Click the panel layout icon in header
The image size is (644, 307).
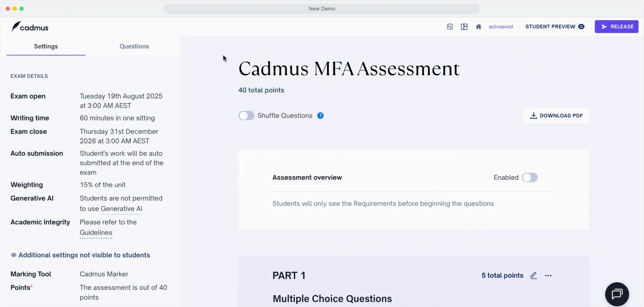click(464, 27)
